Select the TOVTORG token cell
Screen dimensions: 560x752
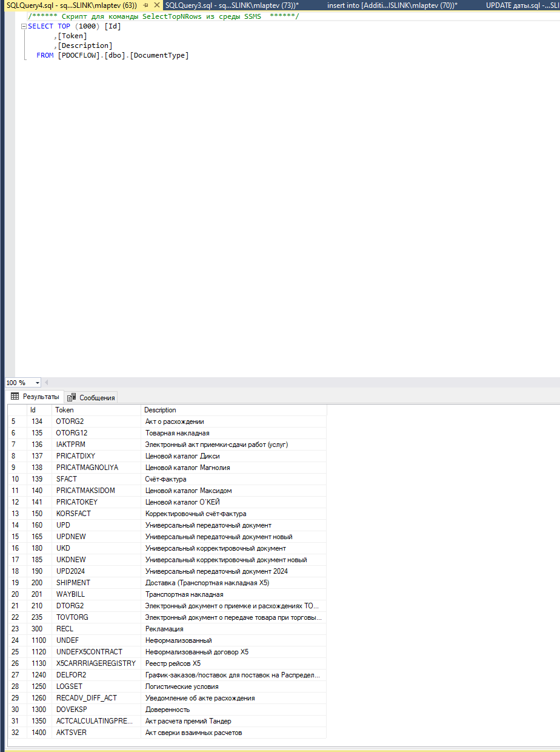click(96, 617)
